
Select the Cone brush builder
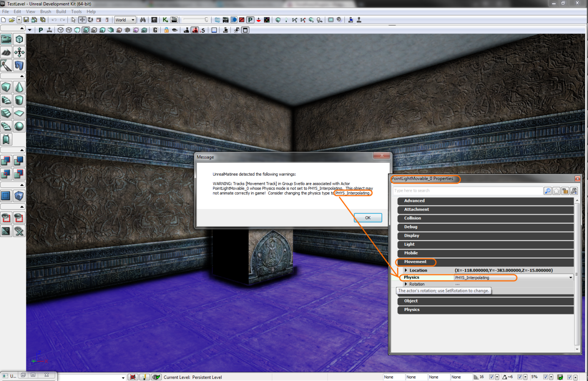20,87
